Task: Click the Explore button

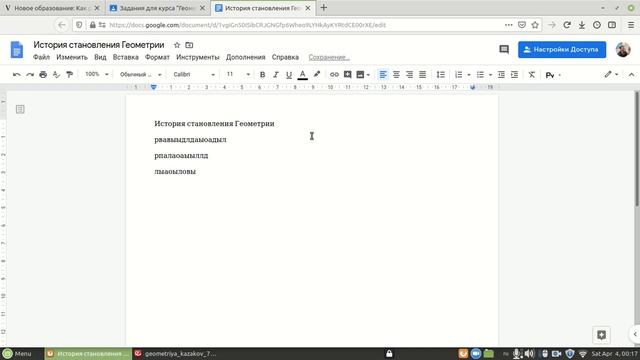Action: (601, 335)
